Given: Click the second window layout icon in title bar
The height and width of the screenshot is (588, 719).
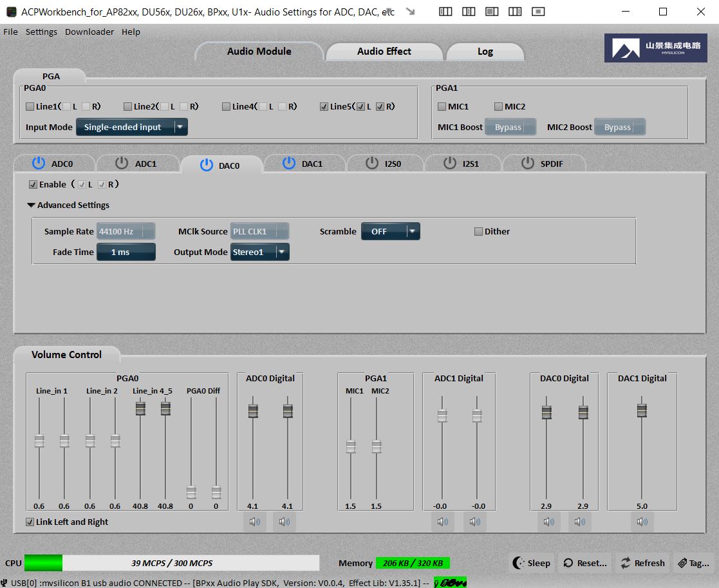Looking at the screenshot, I should click(469, 12).
